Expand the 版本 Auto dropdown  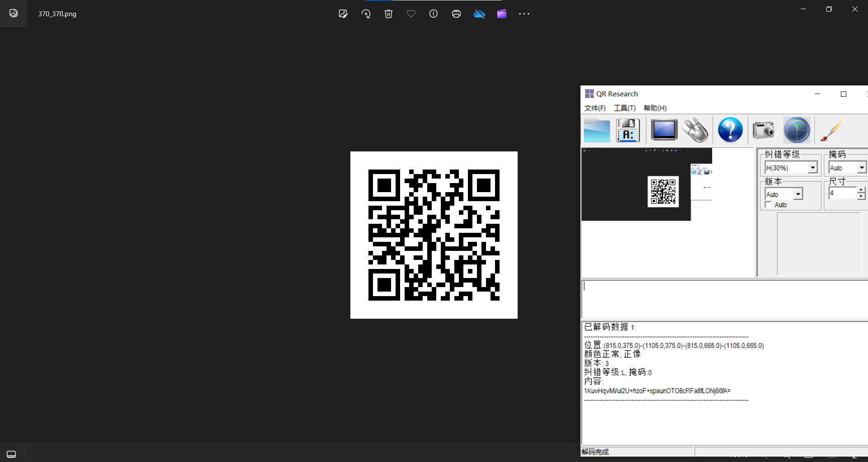click(798, 194)
